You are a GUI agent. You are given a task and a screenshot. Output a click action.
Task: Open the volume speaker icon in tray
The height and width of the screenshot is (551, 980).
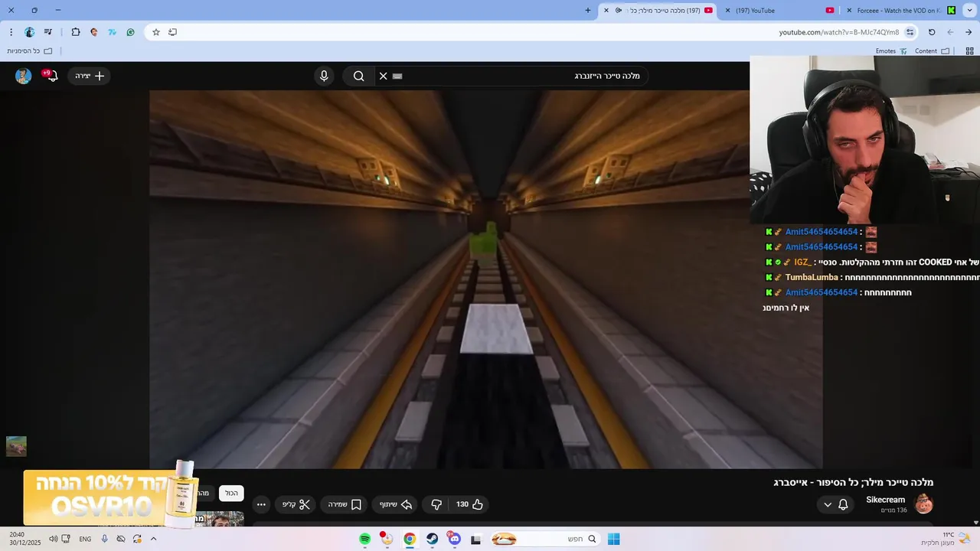click(x=53, y=539)
